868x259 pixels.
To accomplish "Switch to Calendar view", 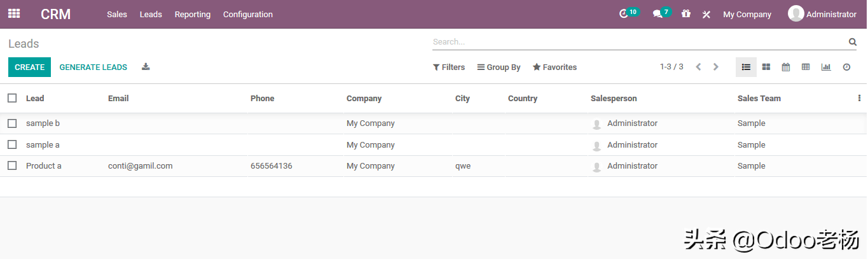I will (x=786, y=67).
